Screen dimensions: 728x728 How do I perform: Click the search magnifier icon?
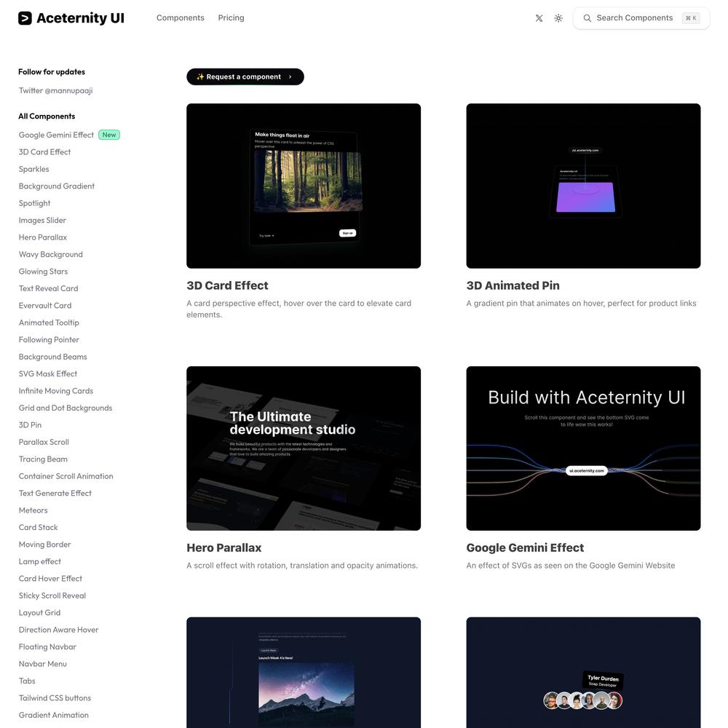[x=587, y=18]
